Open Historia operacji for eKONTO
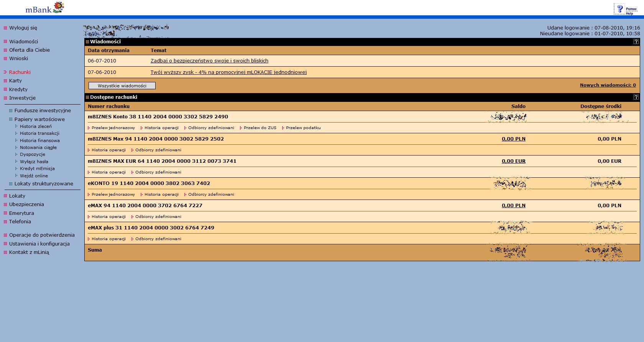The width and height of the screenshot is (644, 342). point(161,195)
